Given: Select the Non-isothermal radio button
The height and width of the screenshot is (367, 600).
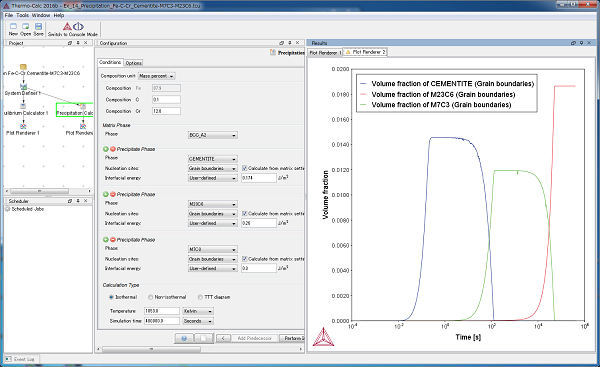Looking at the screenshot, I should [x=150, y=297].
